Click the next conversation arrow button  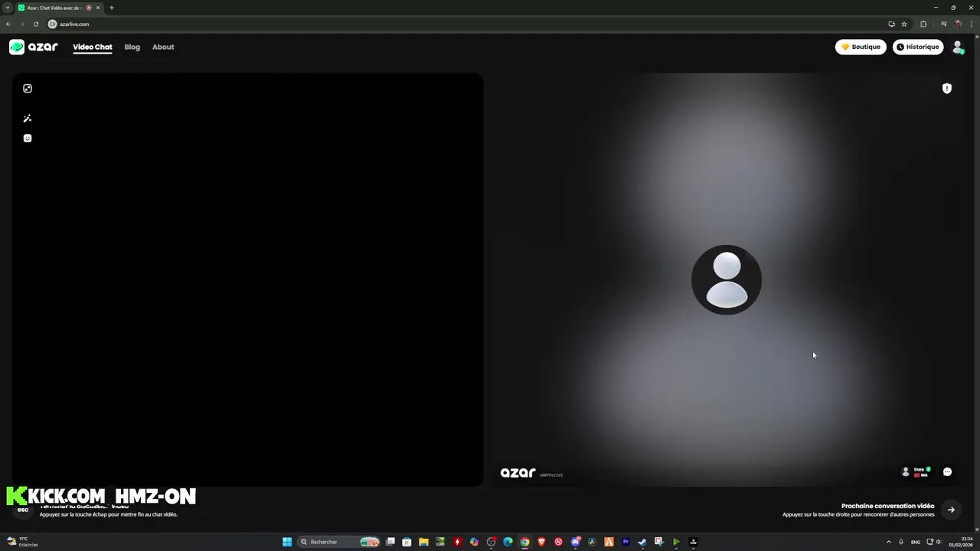pyautogui.click(x=951, y=510)
